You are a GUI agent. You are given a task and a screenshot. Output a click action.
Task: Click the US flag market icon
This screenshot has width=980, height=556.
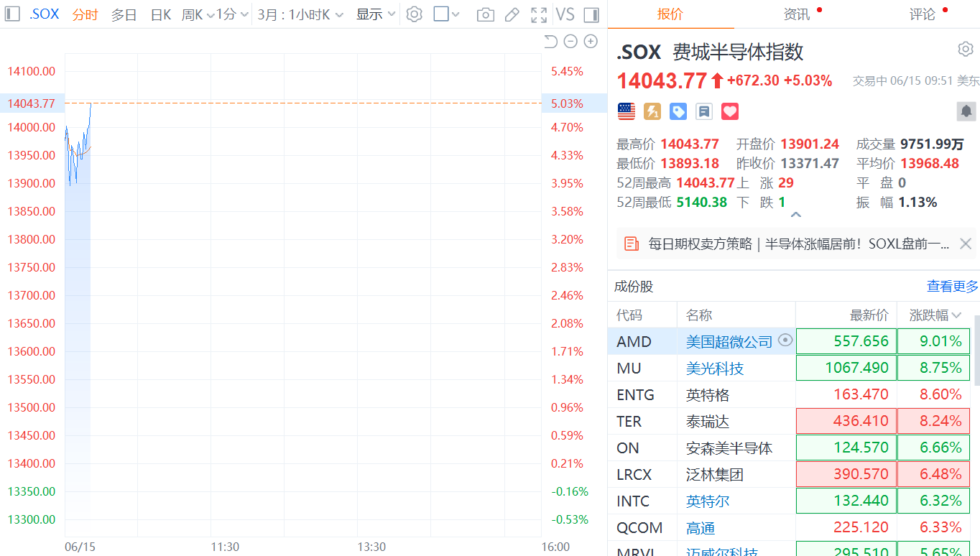point(627,111)
